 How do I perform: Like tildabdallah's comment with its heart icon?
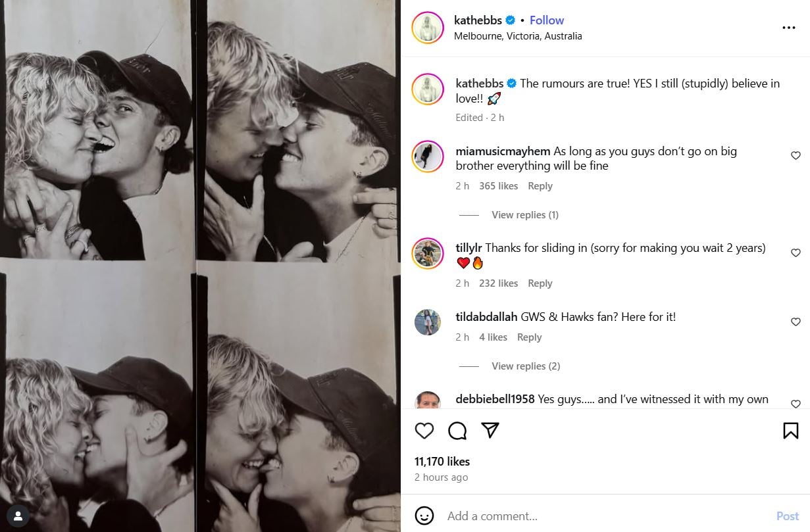pyautogui.click(x=796, y=322)
